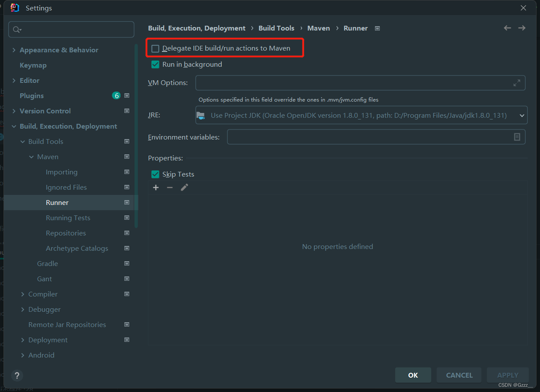Click the forward arrow in settings navigation
This screenshot has height=392, width=540.
click(522, 27)
